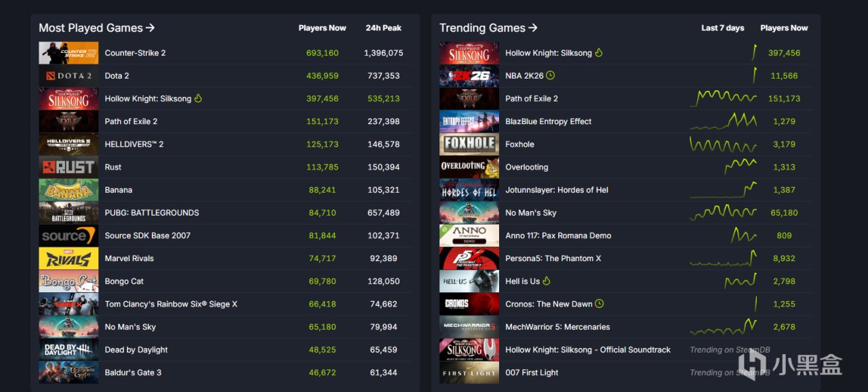The image size is (868, 392).
Task: Click the Foxhole thumbnail
Action: [x=469, y=144]
